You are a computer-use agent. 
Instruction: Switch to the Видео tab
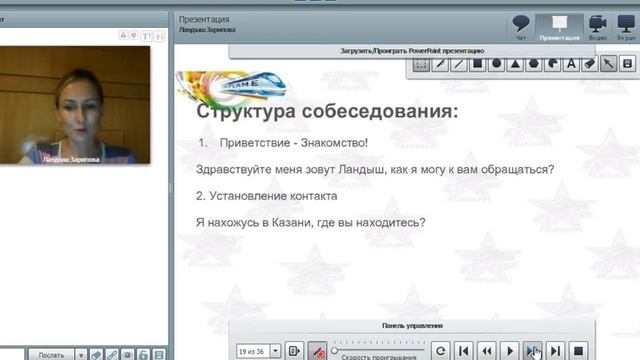pyautogui.click(x=598, y=27)
